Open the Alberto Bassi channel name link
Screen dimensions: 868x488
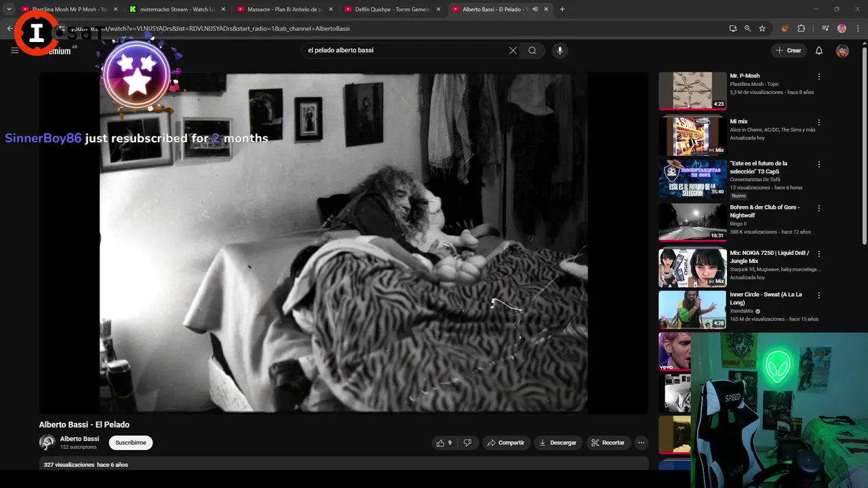point(79,439)
